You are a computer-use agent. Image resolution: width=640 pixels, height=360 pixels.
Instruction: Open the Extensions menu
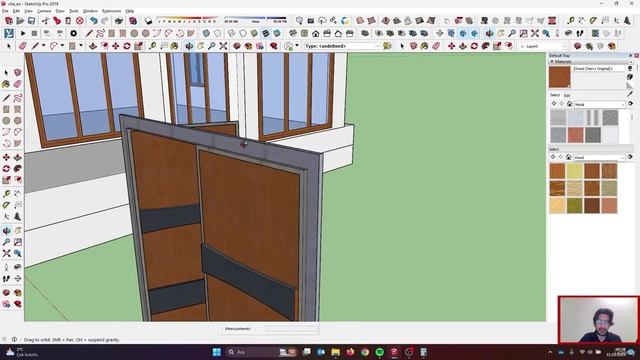(x=111, y=11)
